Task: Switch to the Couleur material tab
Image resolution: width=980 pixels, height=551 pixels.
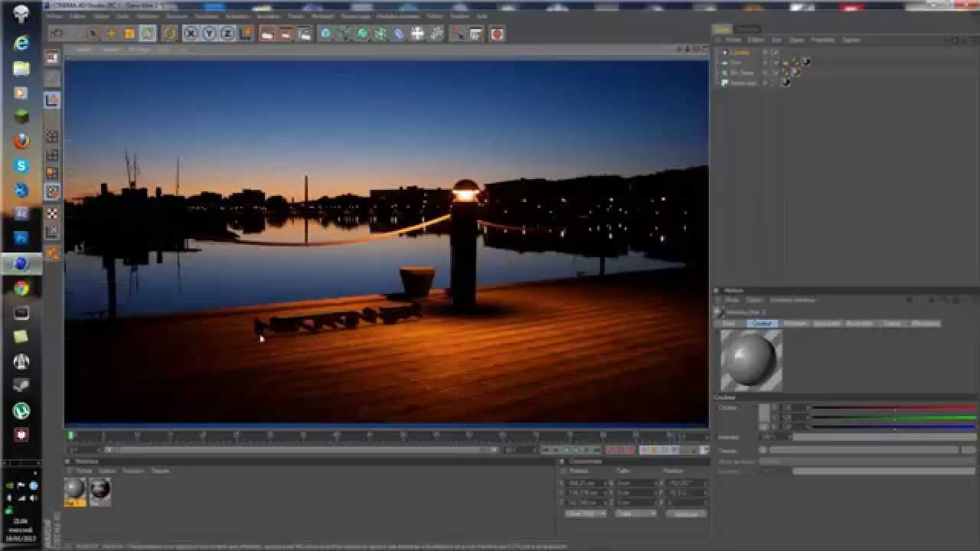Action: [x=762, y=324]
